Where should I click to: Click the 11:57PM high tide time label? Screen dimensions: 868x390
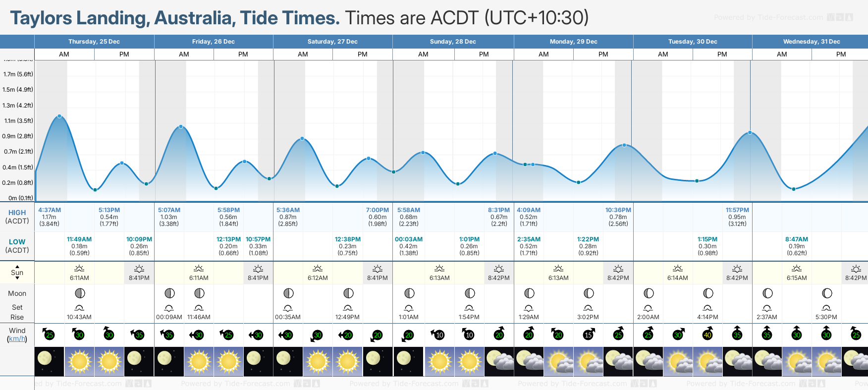click(737, 210)
